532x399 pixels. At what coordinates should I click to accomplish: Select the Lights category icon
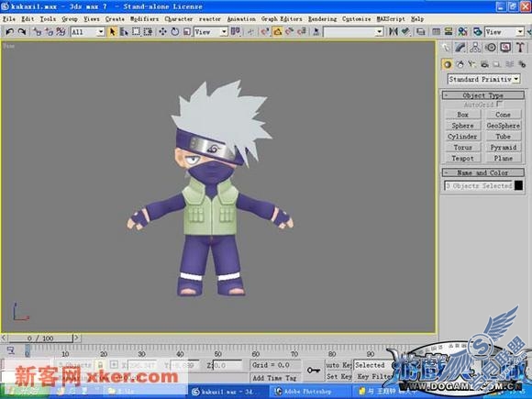[x=472, y=64]
